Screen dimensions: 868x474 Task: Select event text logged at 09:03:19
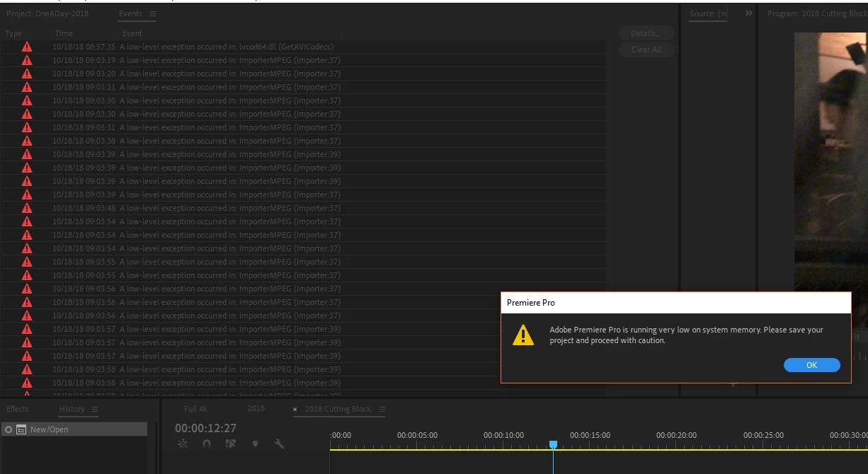coord(230,60)
